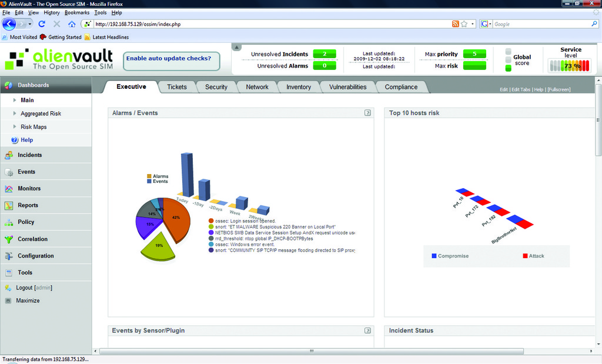Click Enable auto update checks button
602x364 pixels.
coord(171,59)
